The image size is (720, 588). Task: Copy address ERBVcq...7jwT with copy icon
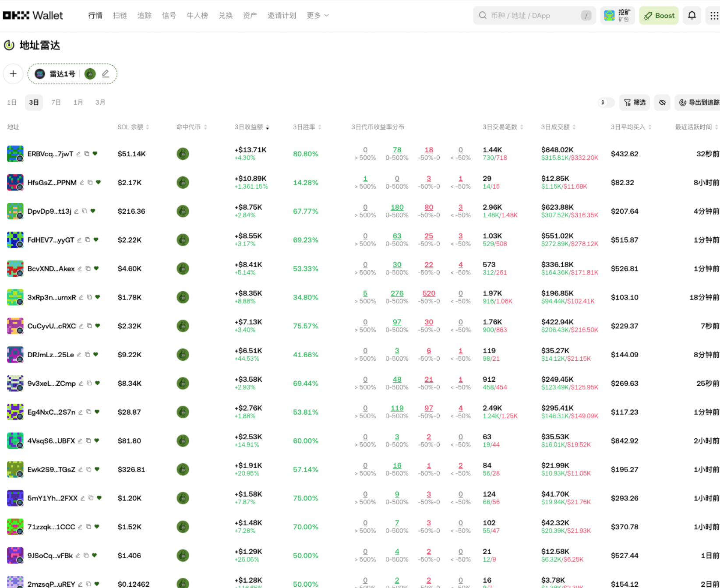coord(87,154)
